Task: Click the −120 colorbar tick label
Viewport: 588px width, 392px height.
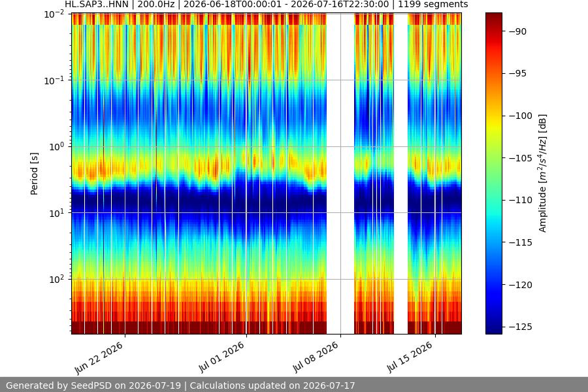Action: point(521,285)
